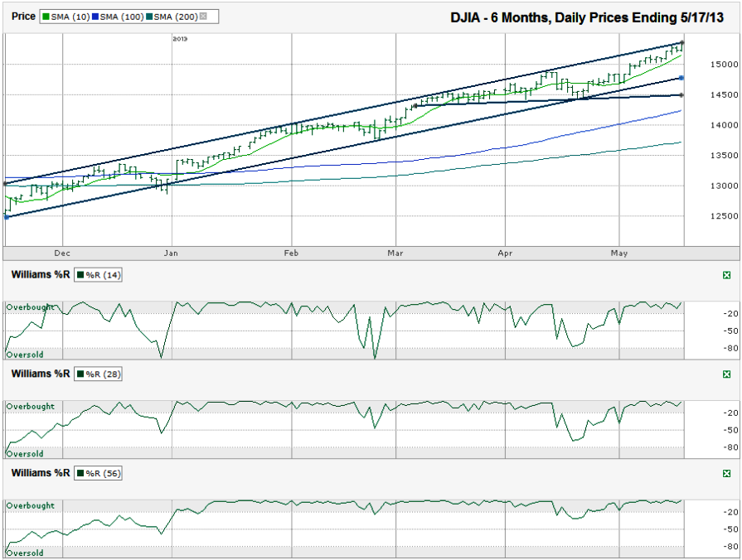Screen dimensions: 742x560
Task: Click the Apr month label on the axis
Action: pos(505,253)
